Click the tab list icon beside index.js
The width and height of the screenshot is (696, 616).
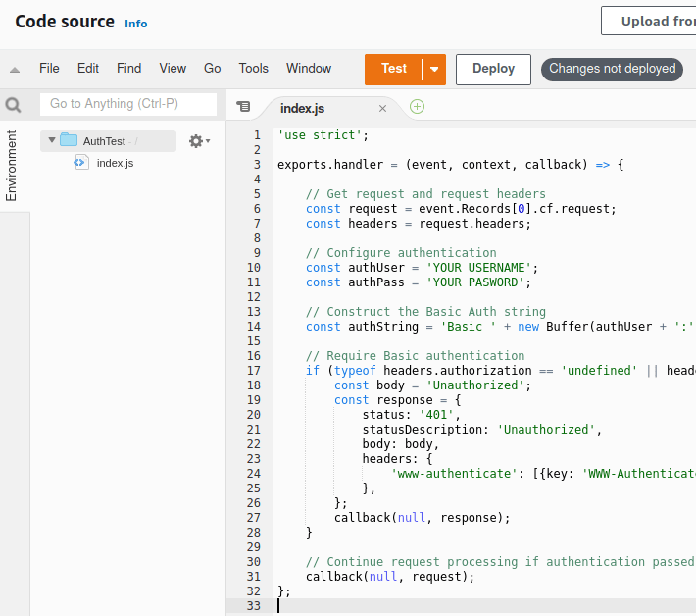[x=243, y=107]
